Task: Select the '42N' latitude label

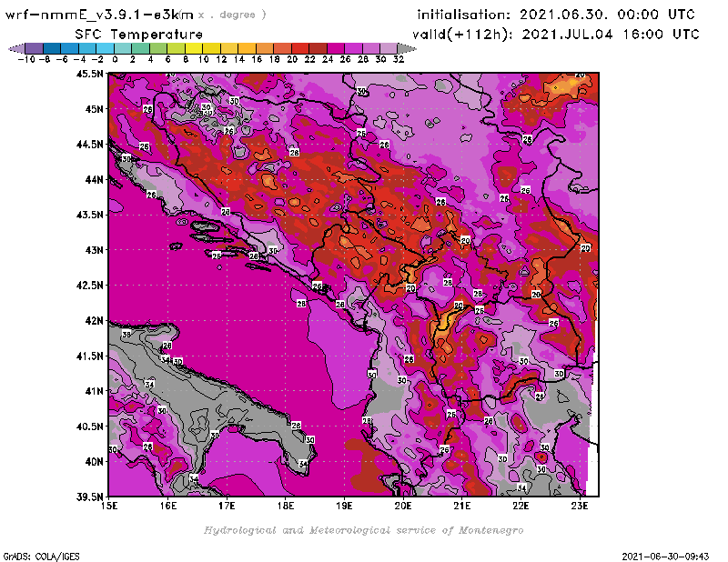Action: point(95,321)
